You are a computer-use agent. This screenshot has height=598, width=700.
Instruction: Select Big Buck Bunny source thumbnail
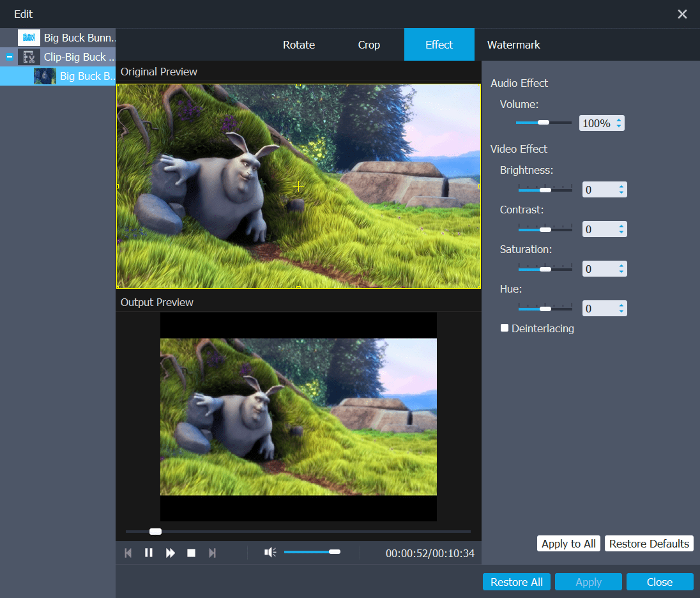29,38
